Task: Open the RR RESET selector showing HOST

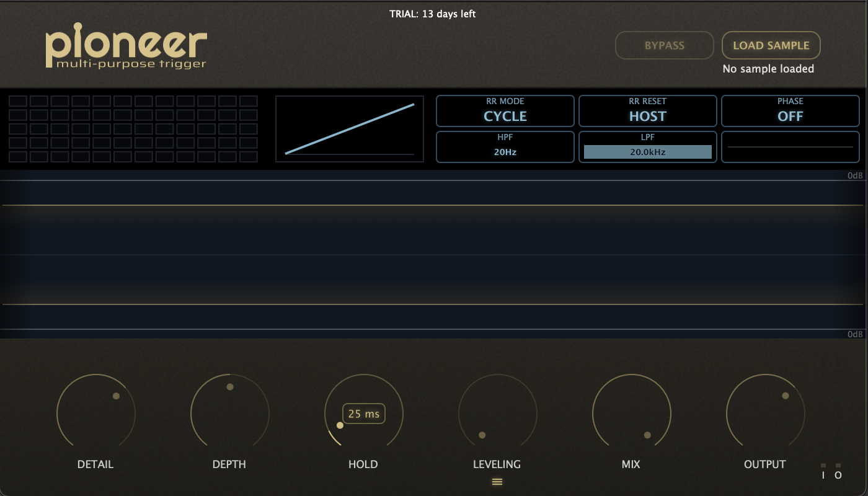Action: [x=647, y=111]
